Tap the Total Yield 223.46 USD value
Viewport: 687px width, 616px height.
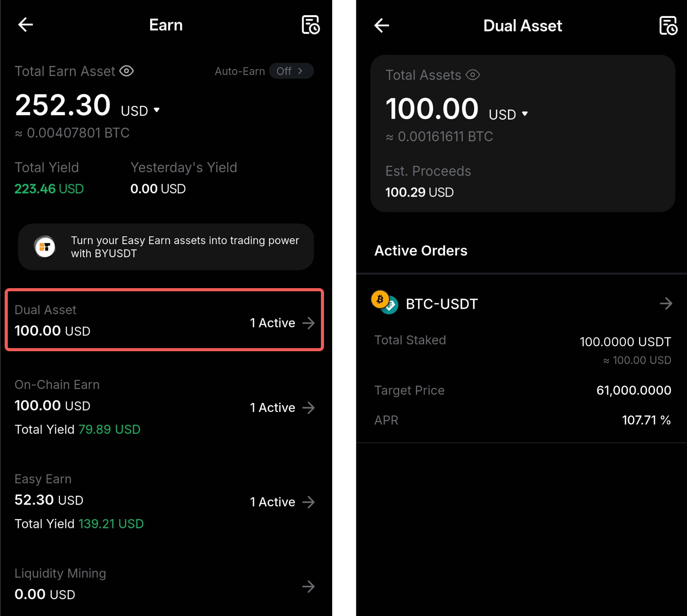click(x=49, y=189)
